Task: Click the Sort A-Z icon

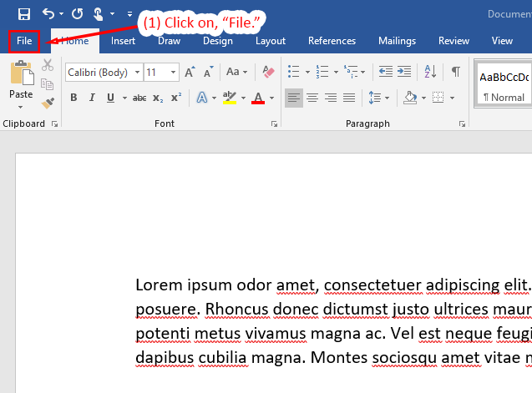Action: click(430, 72)
